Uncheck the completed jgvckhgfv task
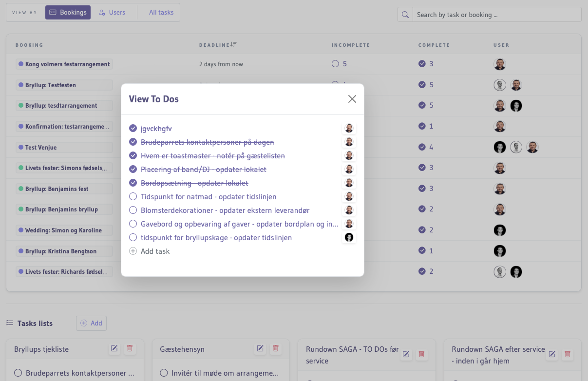 tap(133, 128)
